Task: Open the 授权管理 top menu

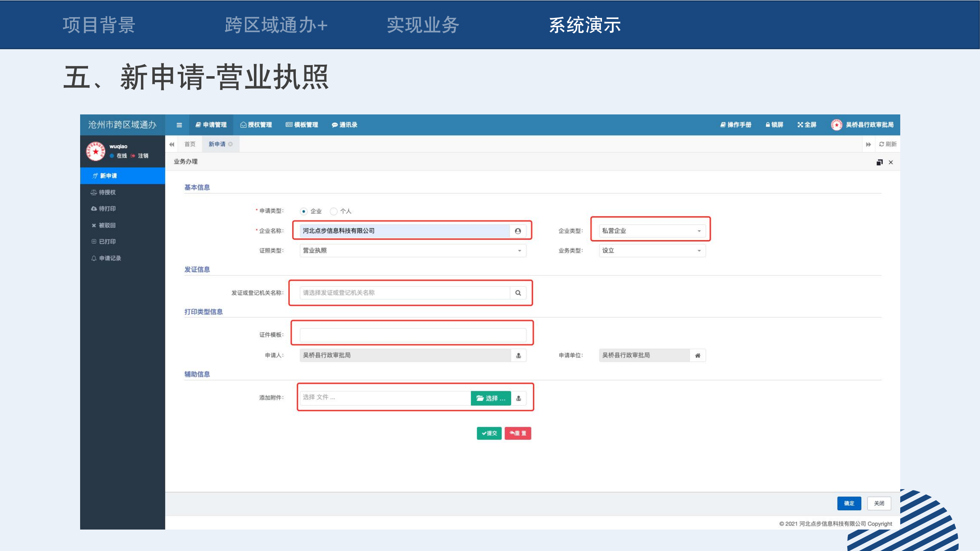Action: 256,125
